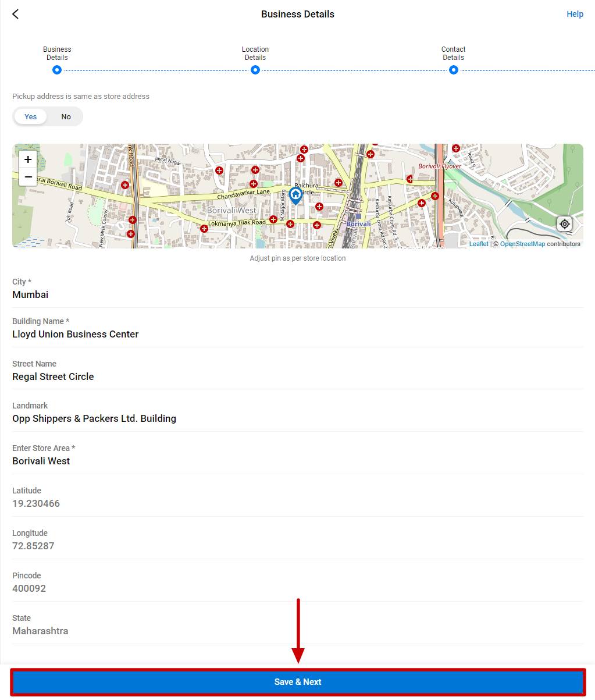Screen dimensions: 595x700
Task: Select No for same pickup address
Action: [66, 116]
